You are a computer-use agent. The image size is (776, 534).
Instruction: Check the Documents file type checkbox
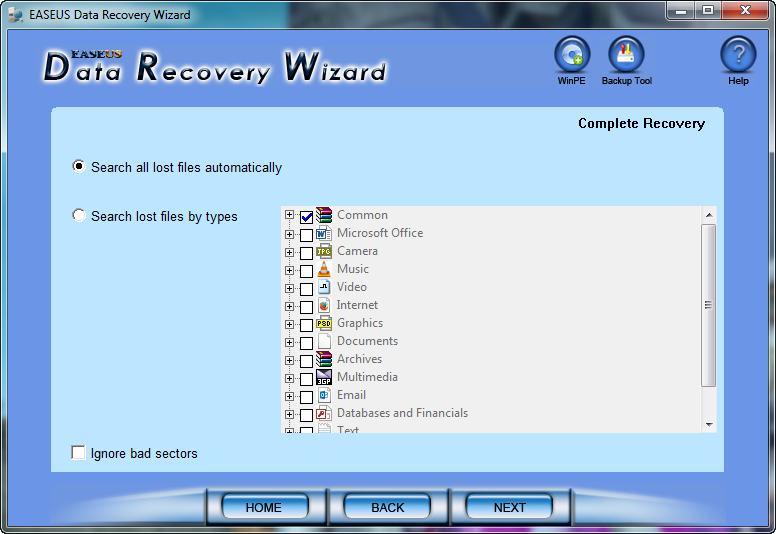coord(306,343)
